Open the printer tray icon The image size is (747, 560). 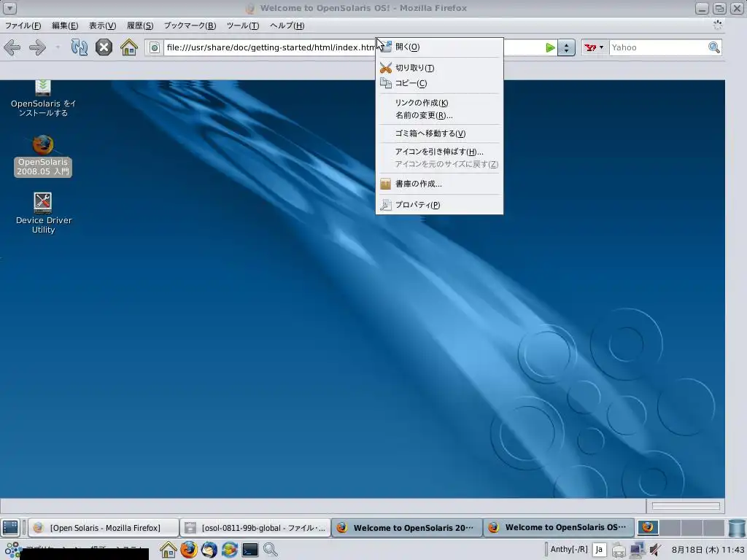(619, 551)
